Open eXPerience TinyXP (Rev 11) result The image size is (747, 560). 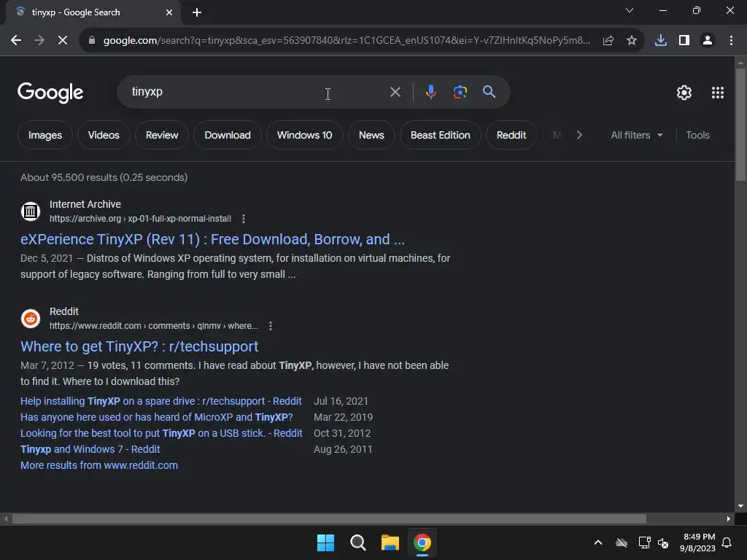[212, 239]
